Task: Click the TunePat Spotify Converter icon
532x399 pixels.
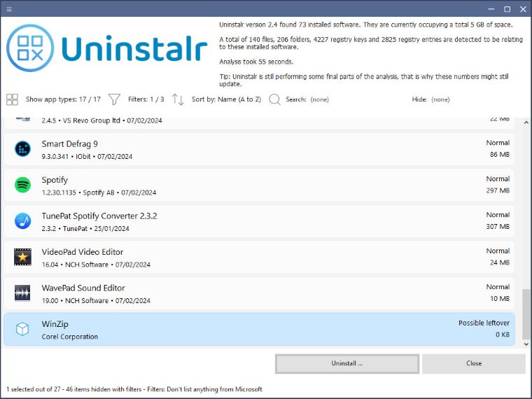Action: 22,221
